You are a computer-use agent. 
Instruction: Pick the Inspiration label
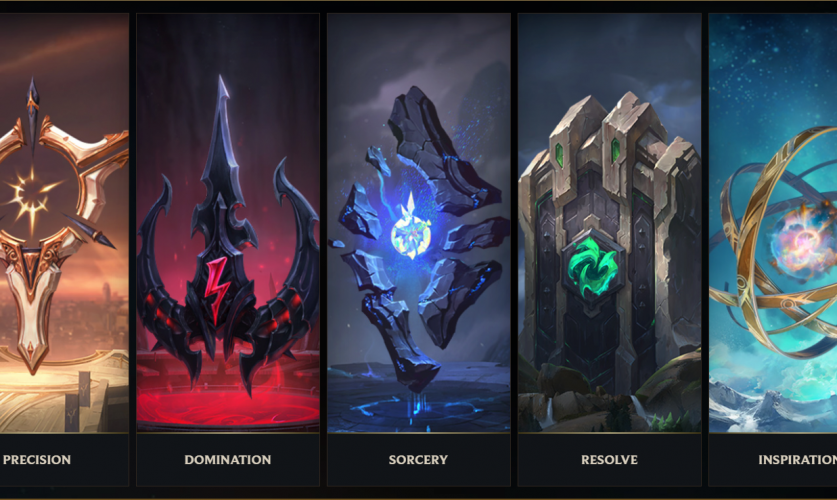pos(797,459)
